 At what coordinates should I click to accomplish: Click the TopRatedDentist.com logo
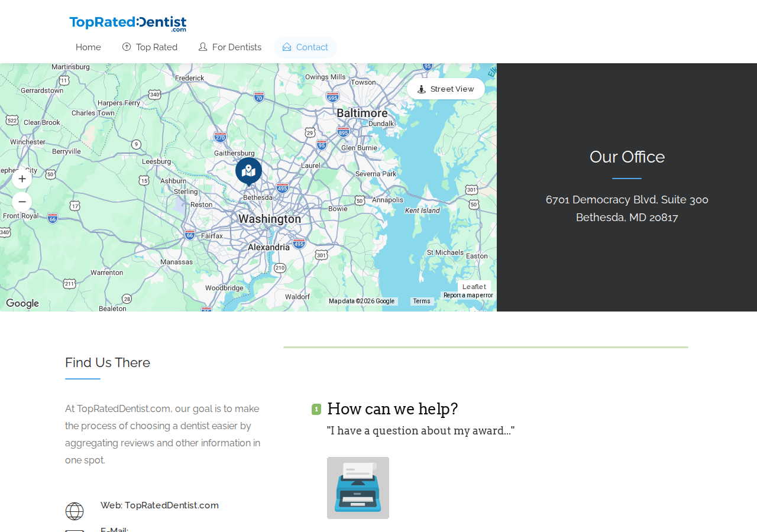click(128, 24)
